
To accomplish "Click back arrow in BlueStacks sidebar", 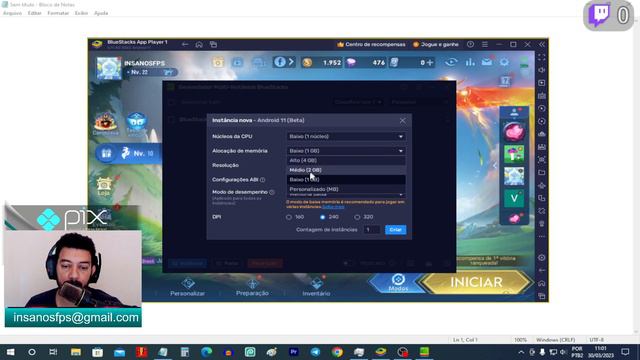I will pos(542,270).
